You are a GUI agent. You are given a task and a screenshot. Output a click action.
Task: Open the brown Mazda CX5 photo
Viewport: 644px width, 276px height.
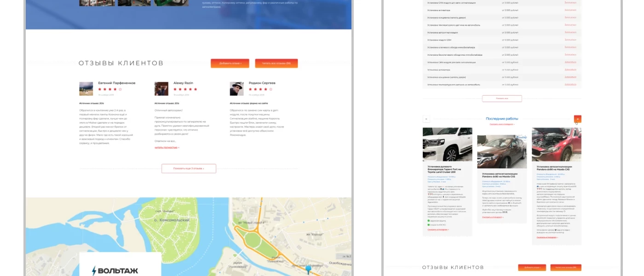pos(501,152)
